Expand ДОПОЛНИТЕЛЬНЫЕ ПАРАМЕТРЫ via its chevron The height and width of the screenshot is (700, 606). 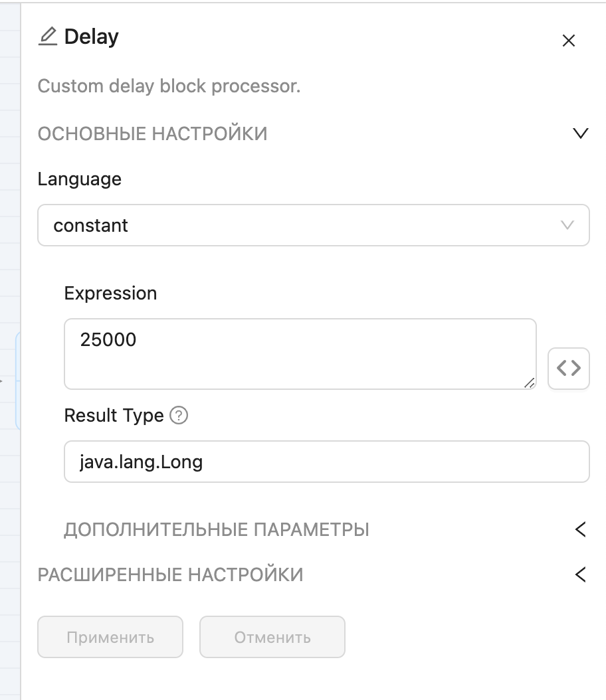click(580, 529)
